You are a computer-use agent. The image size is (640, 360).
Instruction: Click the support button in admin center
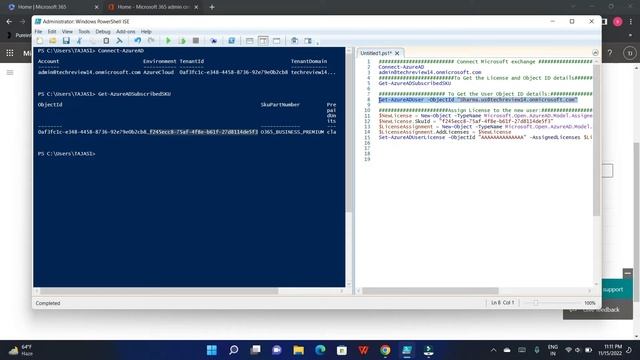pos(617,289)
